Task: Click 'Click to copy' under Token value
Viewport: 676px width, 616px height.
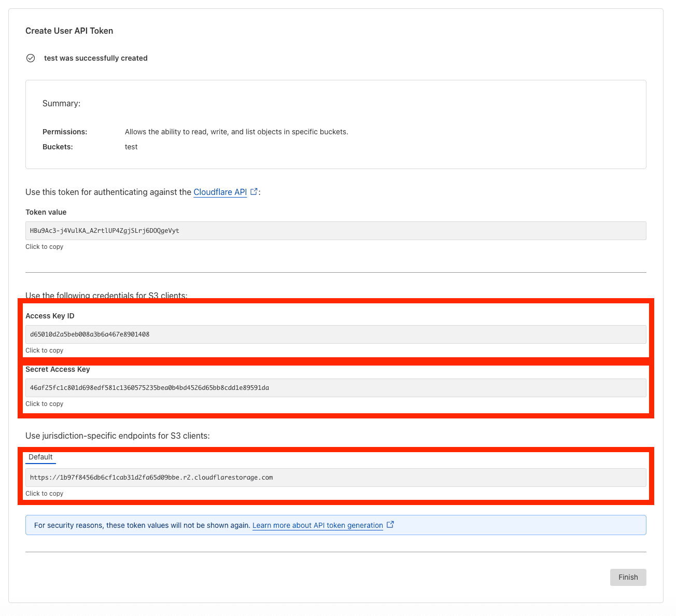Action: click(44, 247)
